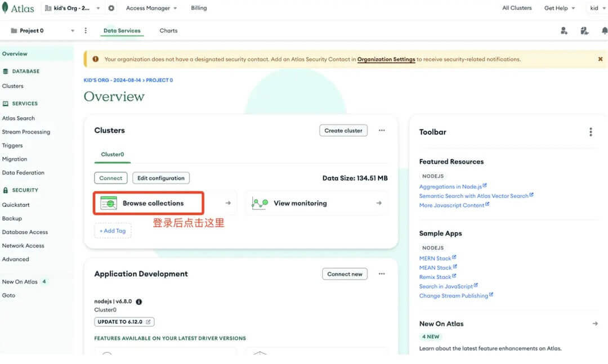Click Edit configuration button
This screenshot has width=608, height=364.
coord(161,178)
